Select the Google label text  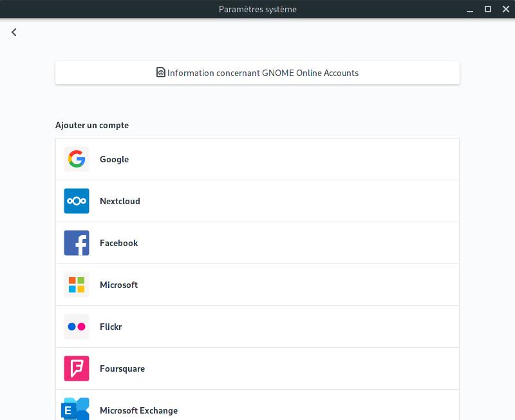pos(115,159)
